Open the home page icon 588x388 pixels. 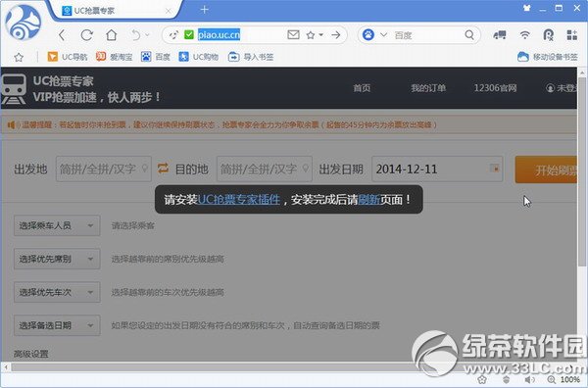coord(112,35)
